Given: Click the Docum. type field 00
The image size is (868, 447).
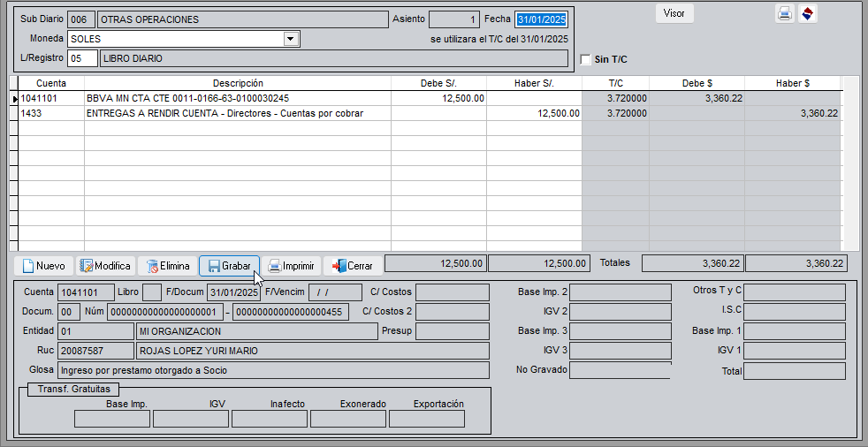Looking at the screenshot, I should tap(69, 312).
